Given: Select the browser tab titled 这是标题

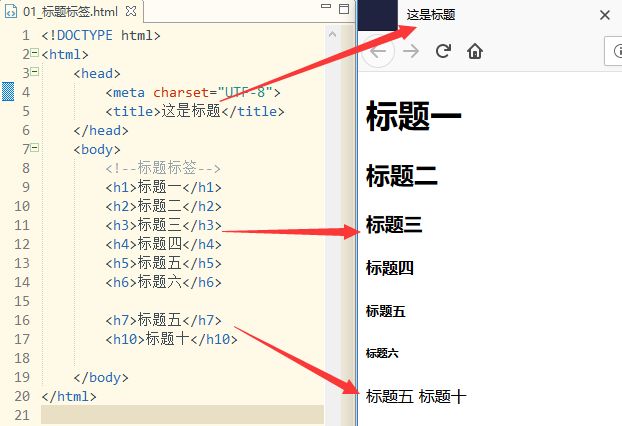Looking at the screenshot, I should click(x=431, y=15).
